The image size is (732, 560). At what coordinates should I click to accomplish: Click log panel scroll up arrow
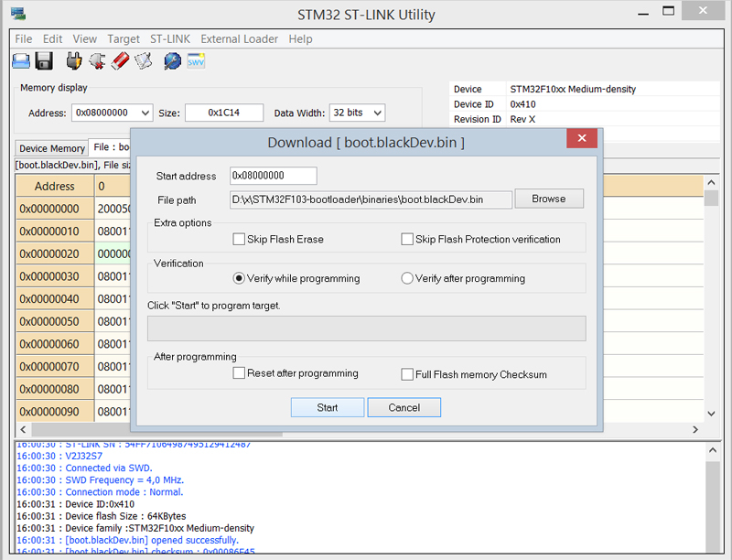click(x=713, y=450)
